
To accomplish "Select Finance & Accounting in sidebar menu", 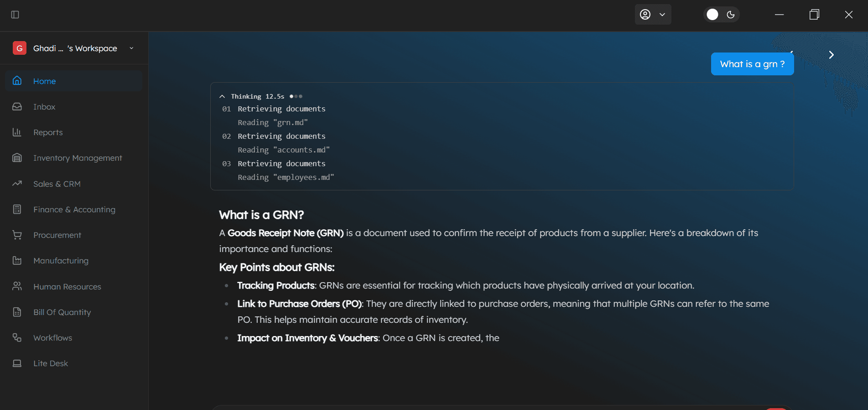I will [74, 209].
